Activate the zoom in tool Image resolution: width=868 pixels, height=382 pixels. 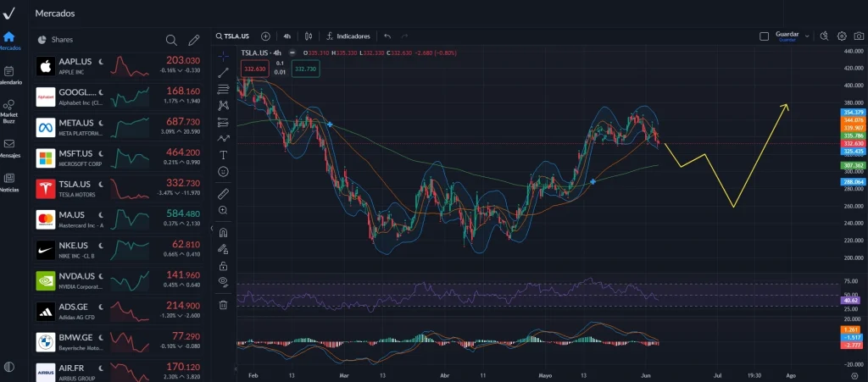223,210
